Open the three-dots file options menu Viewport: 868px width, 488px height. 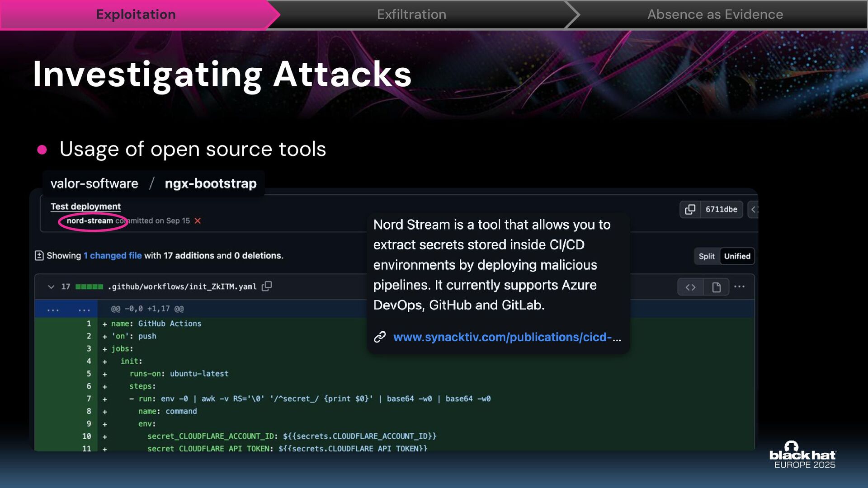(x=739, y=287)
